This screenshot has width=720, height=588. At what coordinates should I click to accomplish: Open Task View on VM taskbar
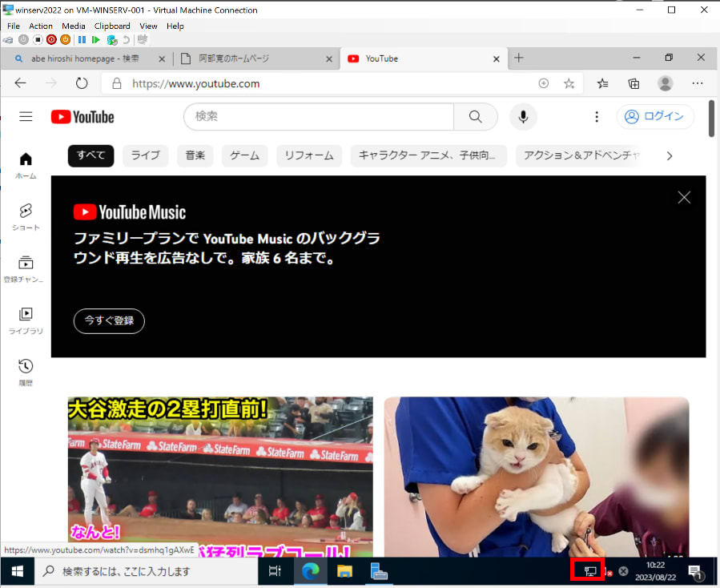[x=275, y=571]
